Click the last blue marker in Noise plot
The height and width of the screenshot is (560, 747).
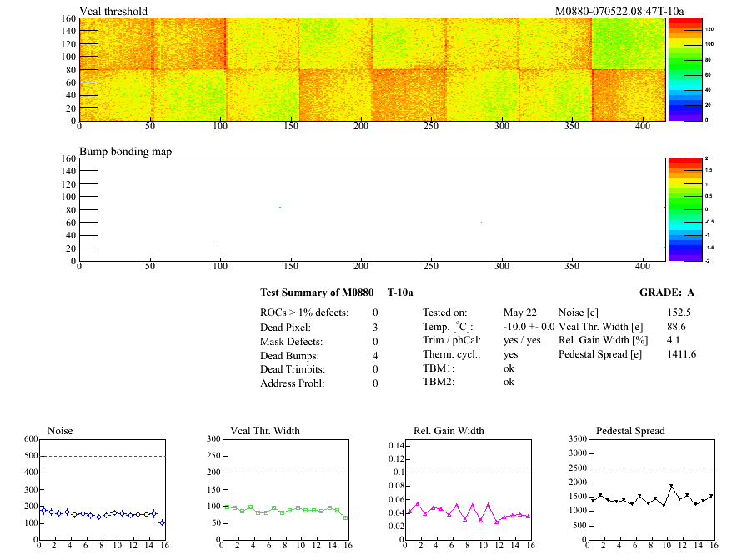(162, 522)
